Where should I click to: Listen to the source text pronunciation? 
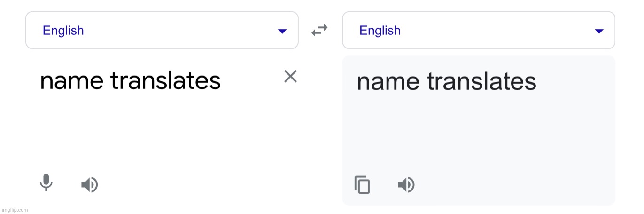(89, 184)
